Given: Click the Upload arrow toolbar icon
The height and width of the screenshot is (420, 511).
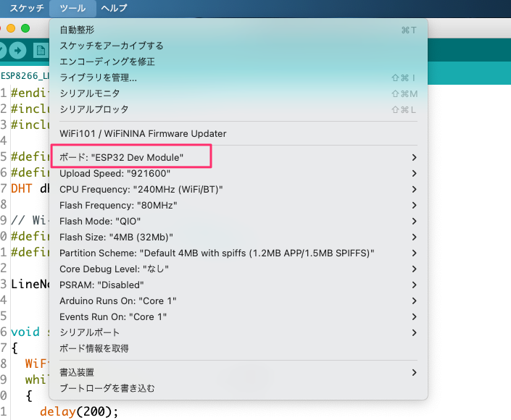Looking at the screenshot, I should click(18, 51).
